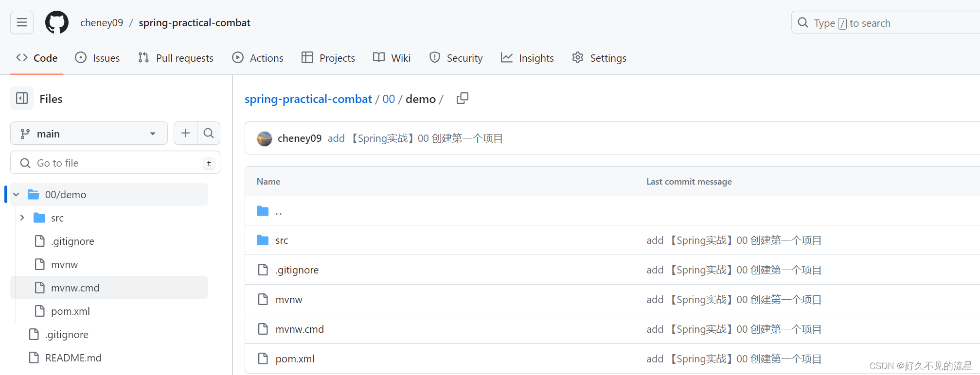Add a new file with plus button
Image resolution: width=980 pixels, height=375 pixels.
click(x=185, y=133)
